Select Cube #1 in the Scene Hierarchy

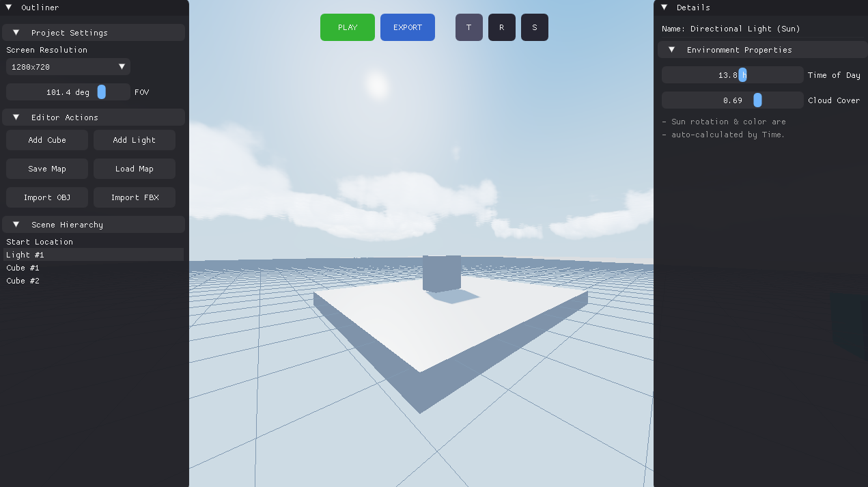tap(23, 268)
